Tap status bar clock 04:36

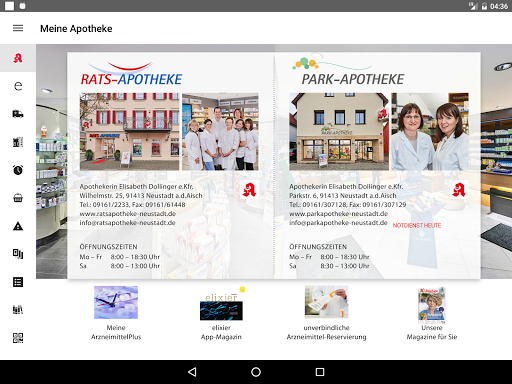(x=499, y=6)
